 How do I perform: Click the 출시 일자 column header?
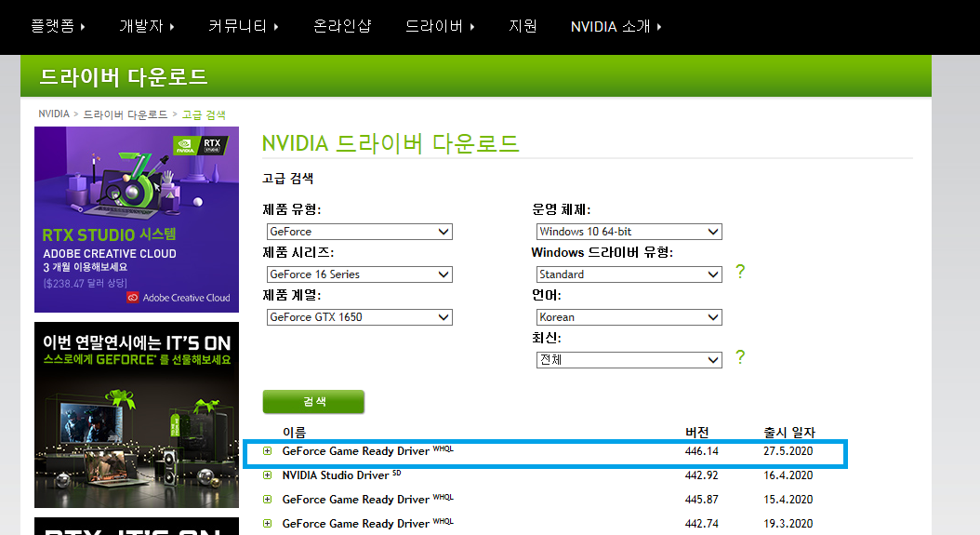click(789, 433)
